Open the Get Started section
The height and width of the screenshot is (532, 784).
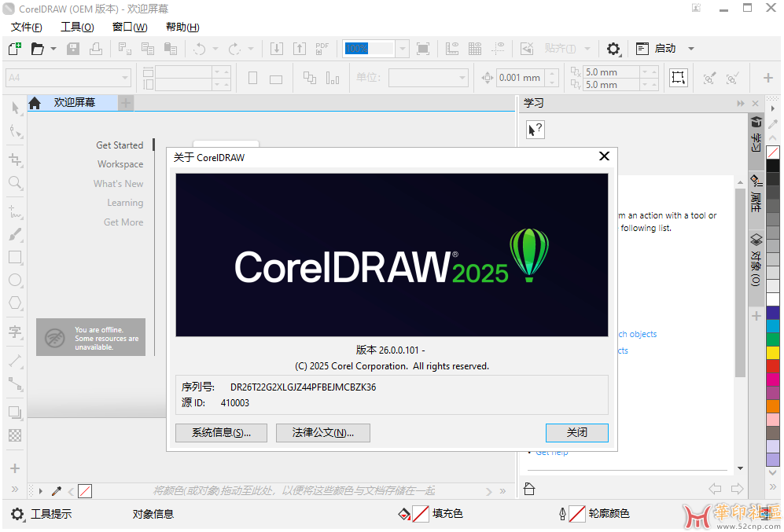120,145
